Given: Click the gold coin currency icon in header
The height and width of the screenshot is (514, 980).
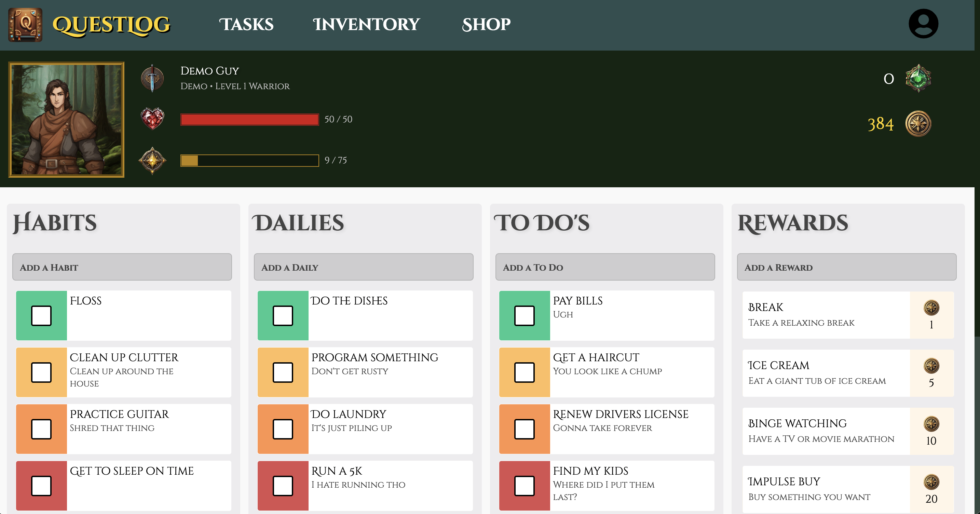Looking at the screenshot, I should click(918, 124).
